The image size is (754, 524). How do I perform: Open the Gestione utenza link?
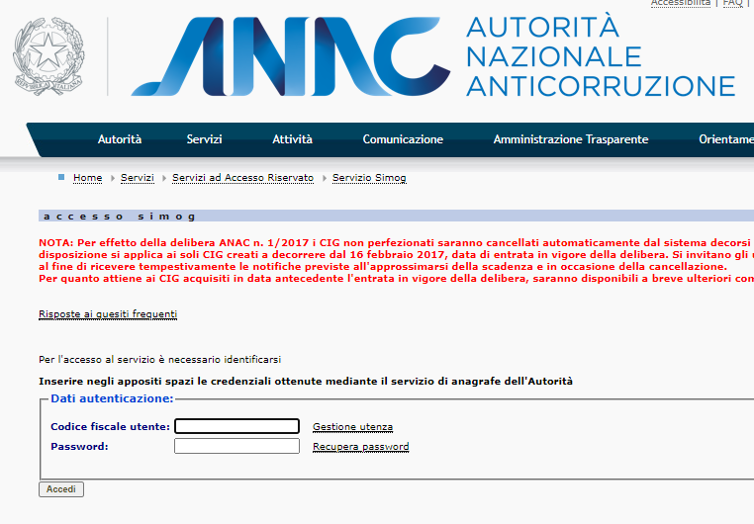[352, 427]
